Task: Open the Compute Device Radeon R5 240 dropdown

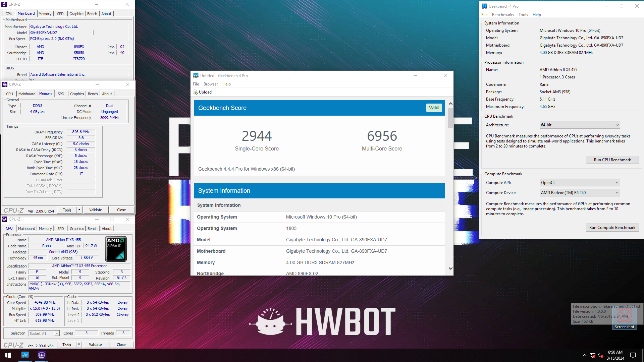Action: coord(580,193)
